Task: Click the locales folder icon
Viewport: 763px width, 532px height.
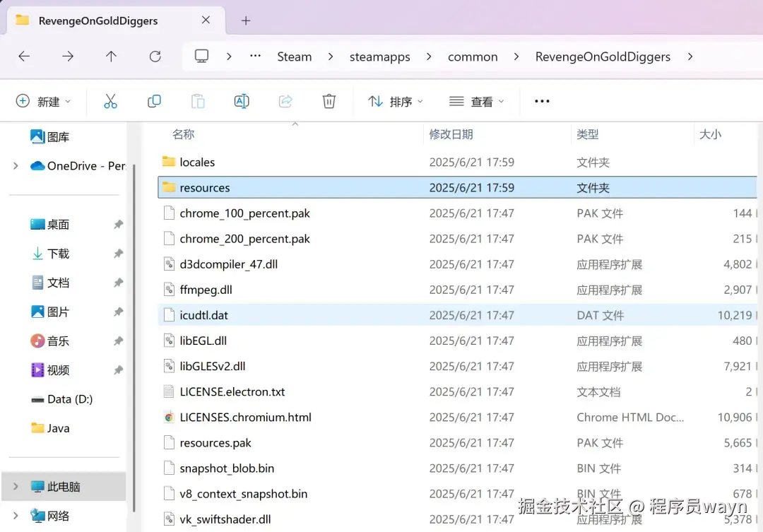Action: (x=169, y=162)
